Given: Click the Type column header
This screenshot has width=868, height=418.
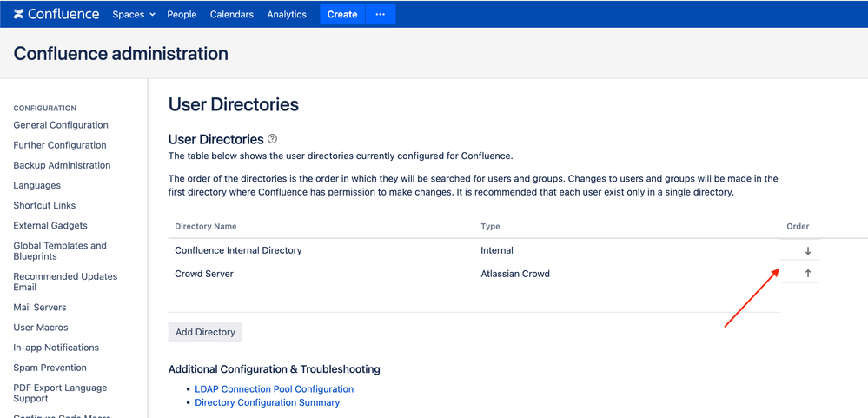Looking at the screenshot, I should tap(490, 227).
